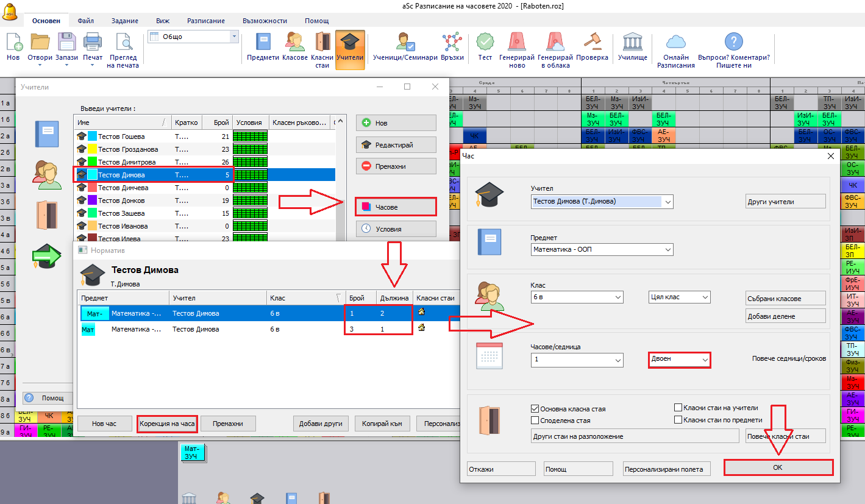This screenshot has width=865, height=504.
Task: Uncheck Основна класна стая checkbox
Action: tap(535, 408)
